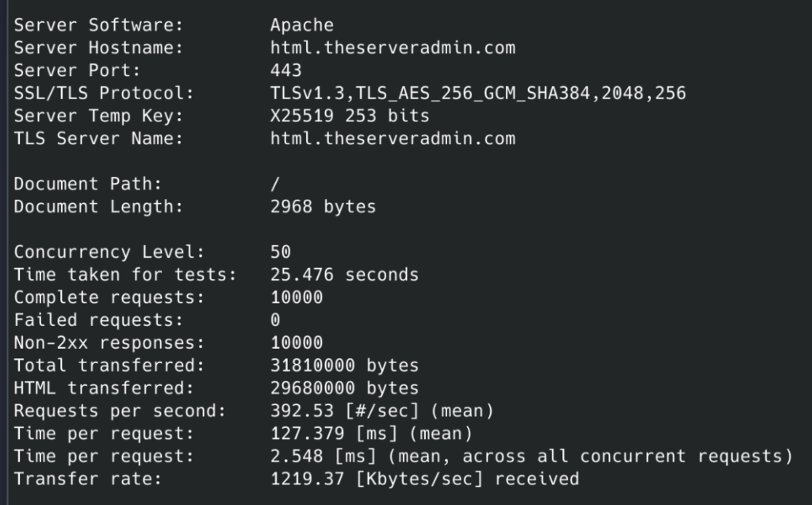Click the Failed requests value 0
Screen dimensions: 812x505
275,320
